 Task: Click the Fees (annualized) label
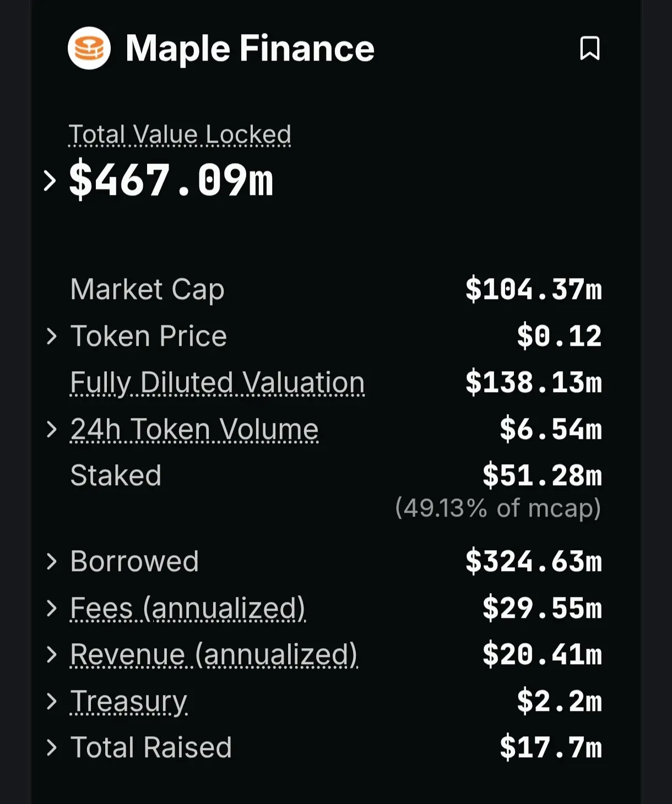pos(188,609)
